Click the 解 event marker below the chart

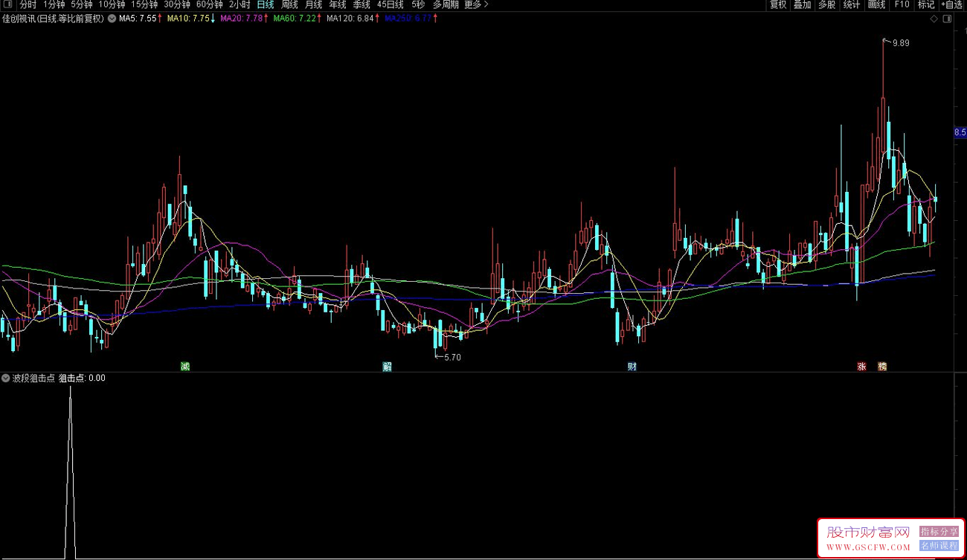(x=388, y=366)
